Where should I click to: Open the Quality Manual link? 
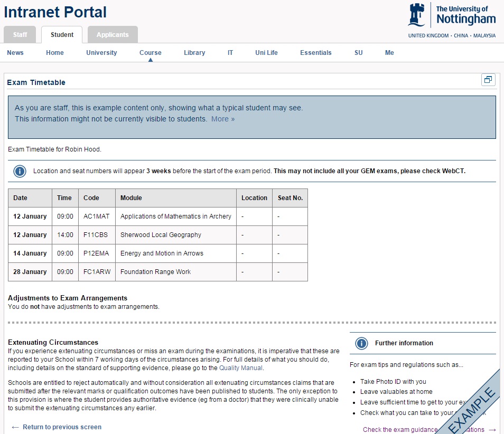point(240,368)
